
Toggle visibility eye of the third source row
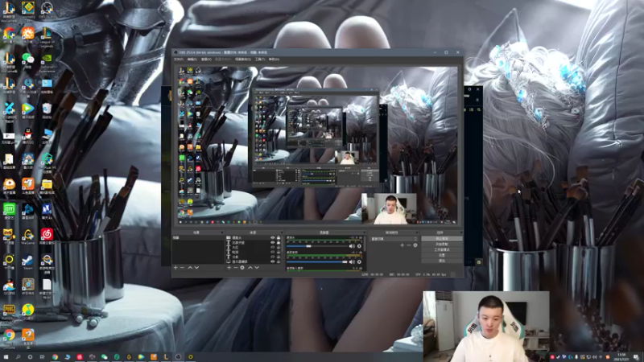tap(272, 248)
